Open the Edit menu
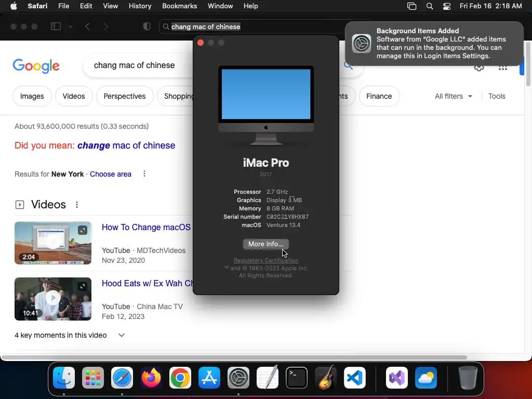The width and height of the screenshot is (532, 399). coord(86,6)
